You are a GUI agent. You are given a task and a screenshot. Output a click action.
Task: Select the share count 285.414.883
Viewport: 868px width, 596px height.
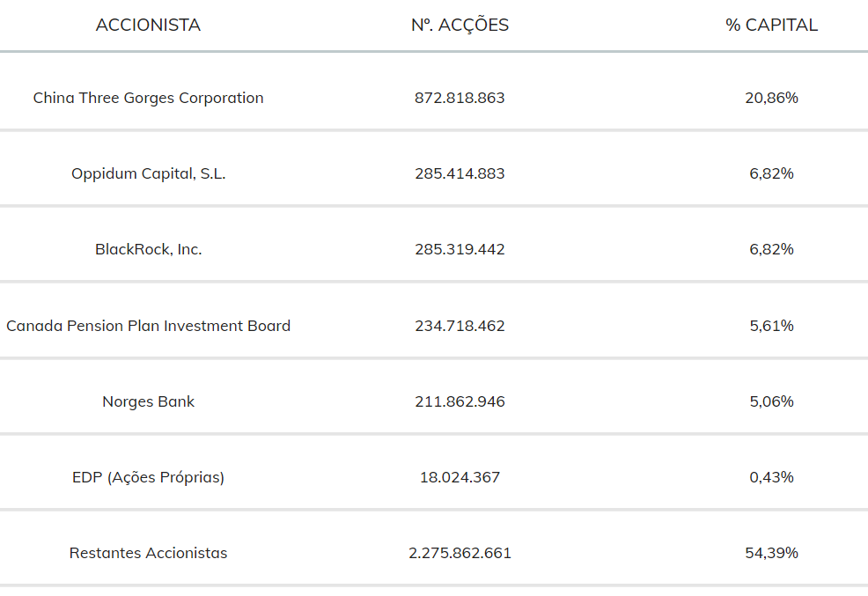pyautogui.click(x=460, y=173)
